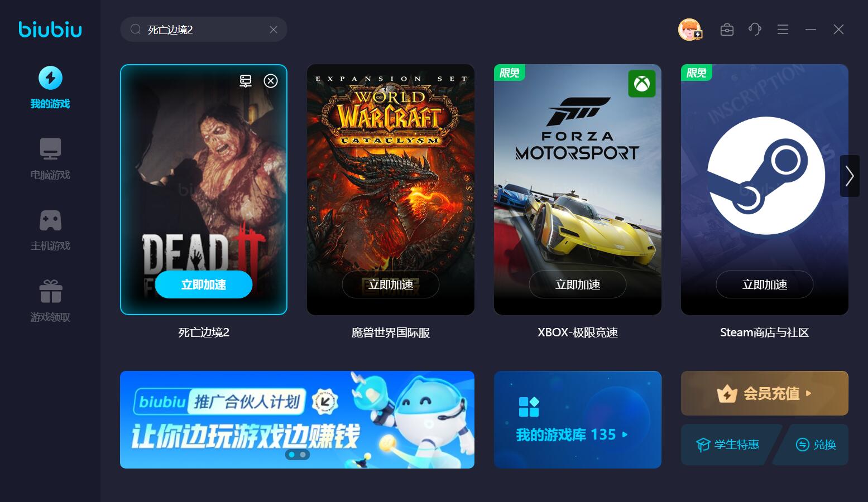Show next games with right arrow
This screenshot has width=868, height=502.
point(850,176)
